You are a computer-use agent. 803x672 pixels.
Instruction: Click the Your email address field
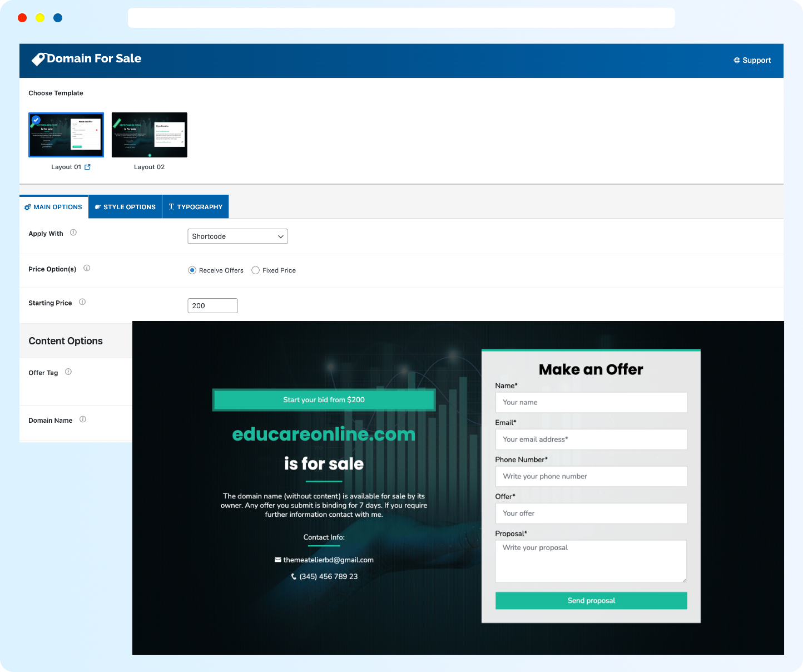pyautogui.click(x=591, y=439)
